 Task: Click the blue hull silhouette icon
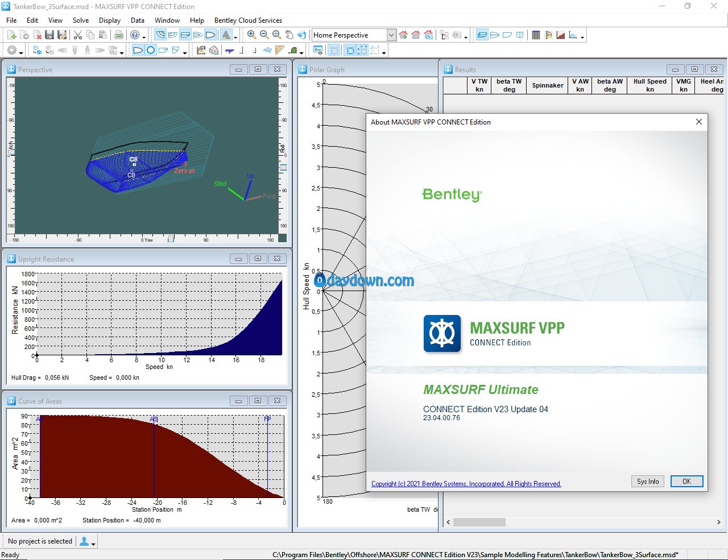(230, 50)
